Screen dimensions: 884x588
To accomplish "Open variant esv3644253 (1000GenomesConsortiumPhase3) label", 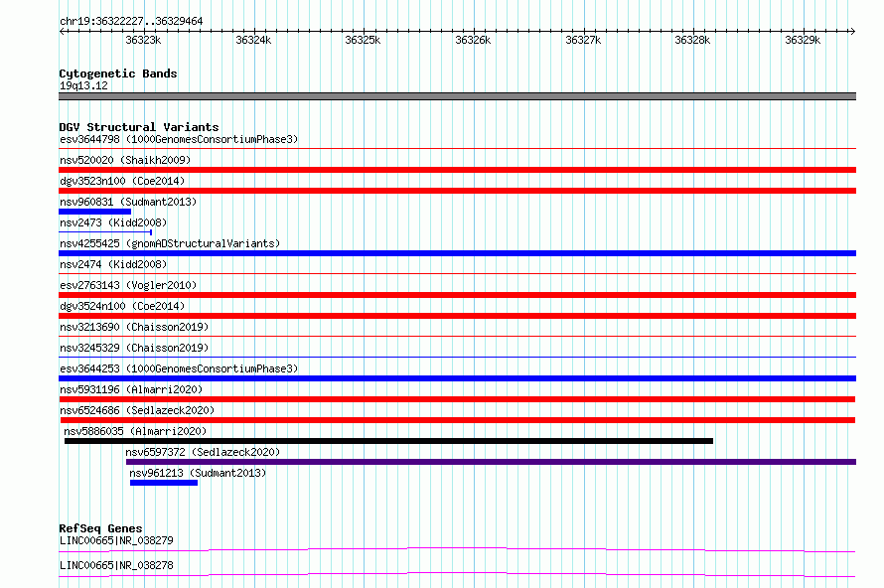I will point(179,368).
